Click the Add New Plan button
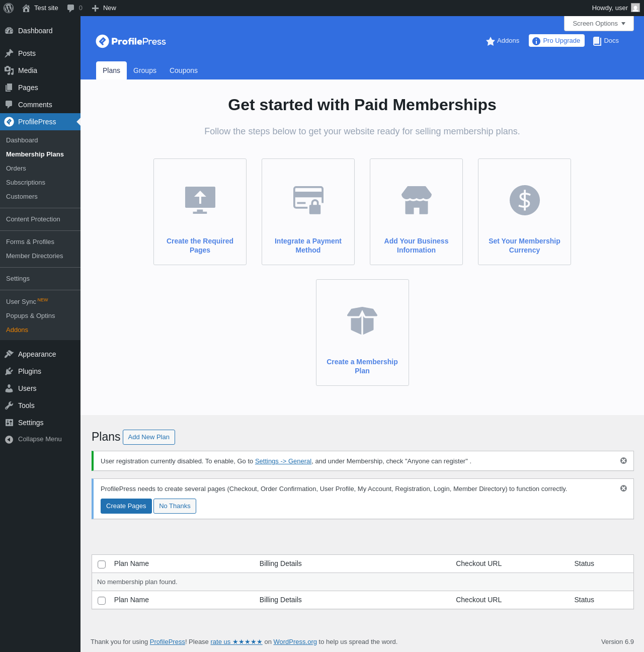Screen dimensions: 644x652 click(149, 437)
